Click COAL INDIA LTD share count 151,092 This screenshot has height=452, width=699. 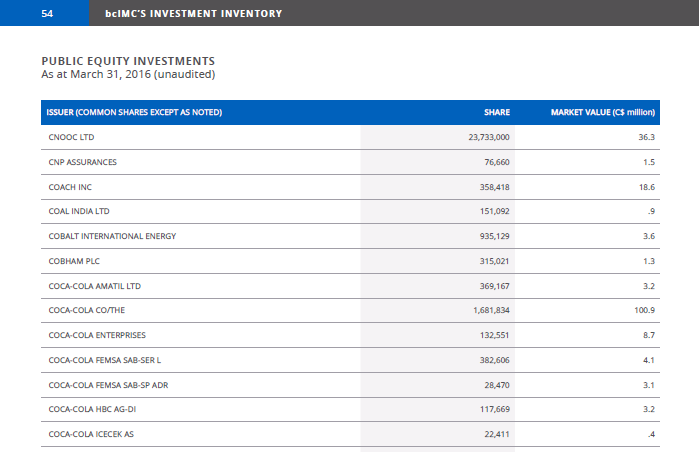click(x=494, y=211)
